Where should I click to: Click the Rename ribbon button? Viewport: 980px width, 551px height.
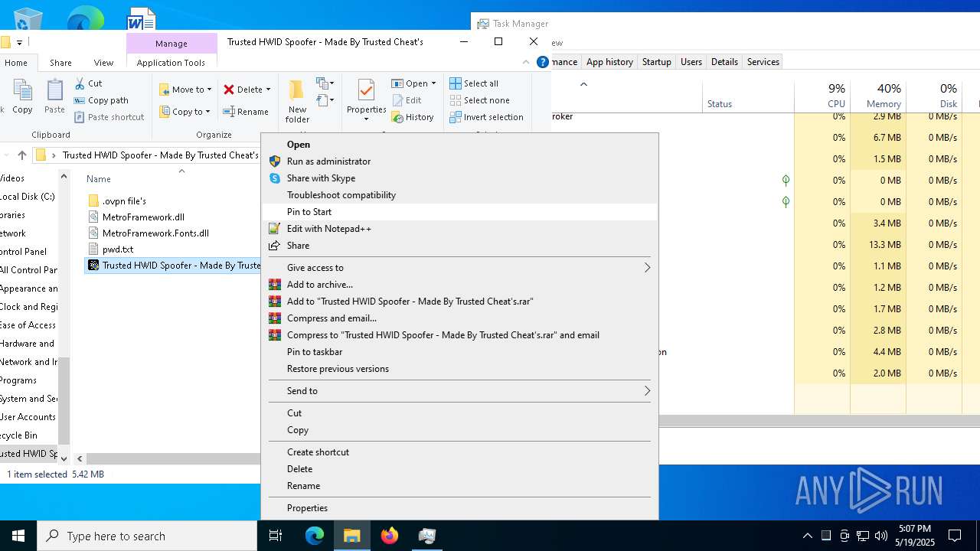pyautogui.click(x=246, y=112)
